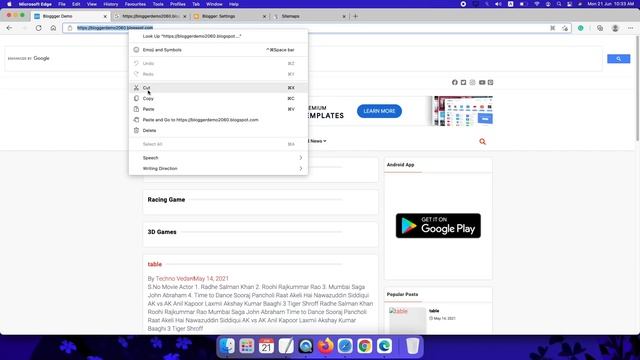640x360 pixels.
Task: Go to the home page icon in toolbar
Action: pyautogui.click(x=53, y=28)
